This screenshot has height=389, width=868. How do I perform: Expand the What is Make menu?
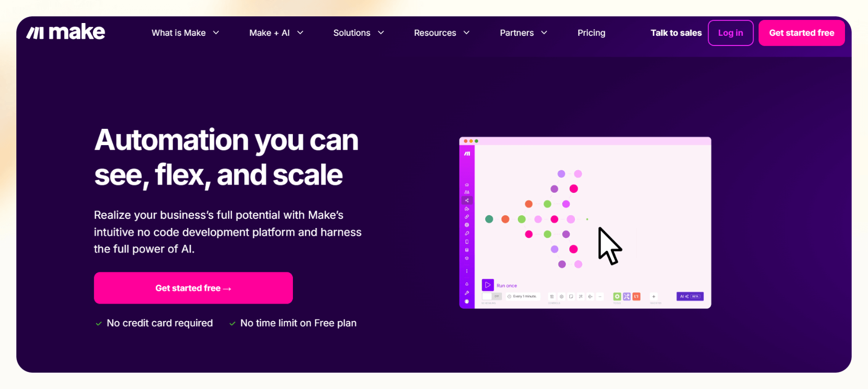[186, 33]
